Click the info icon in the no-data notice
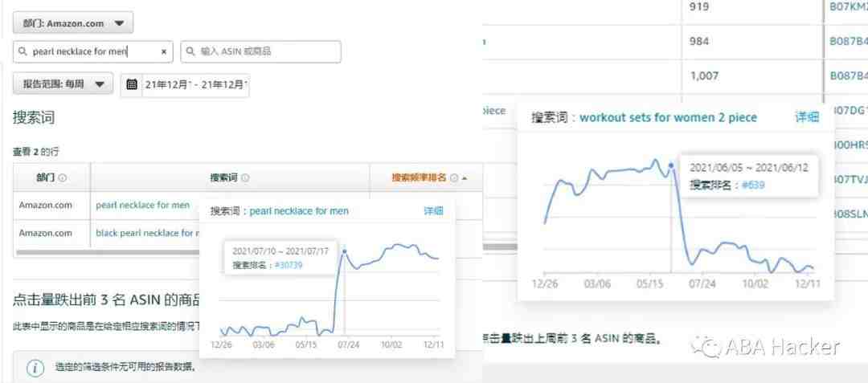This screenshot has width=868, height=383. (x=35, y=367)
